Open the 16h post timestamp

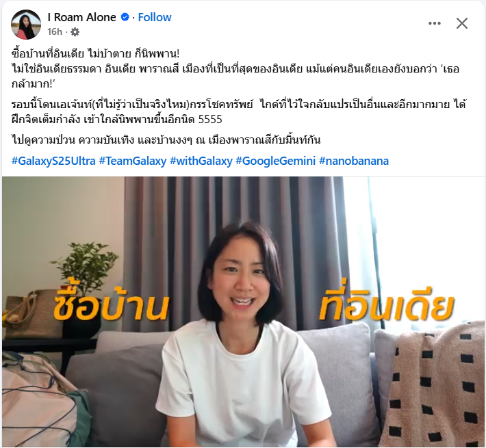(55, 31)
